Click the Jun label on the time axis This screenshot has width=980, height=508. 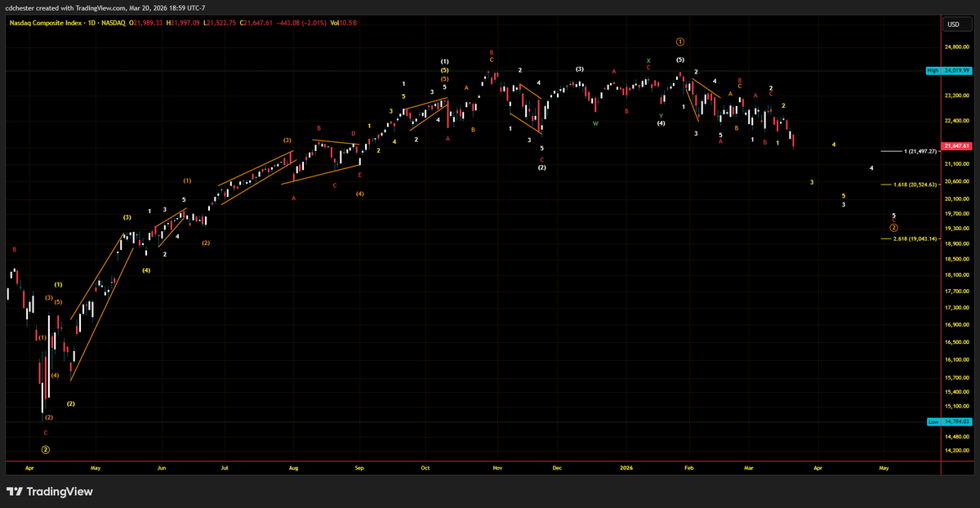(161, 469)
